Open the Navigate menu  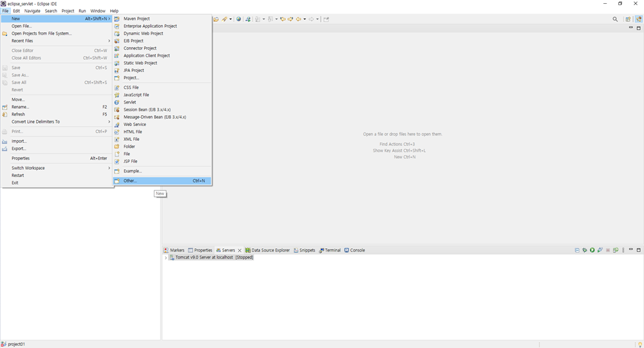tap(32, 11)
